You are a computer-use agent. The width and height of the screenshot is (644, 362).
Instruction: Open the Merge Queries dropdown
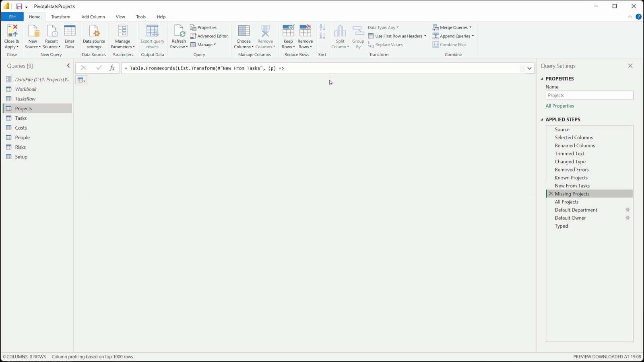click(452, 27)
